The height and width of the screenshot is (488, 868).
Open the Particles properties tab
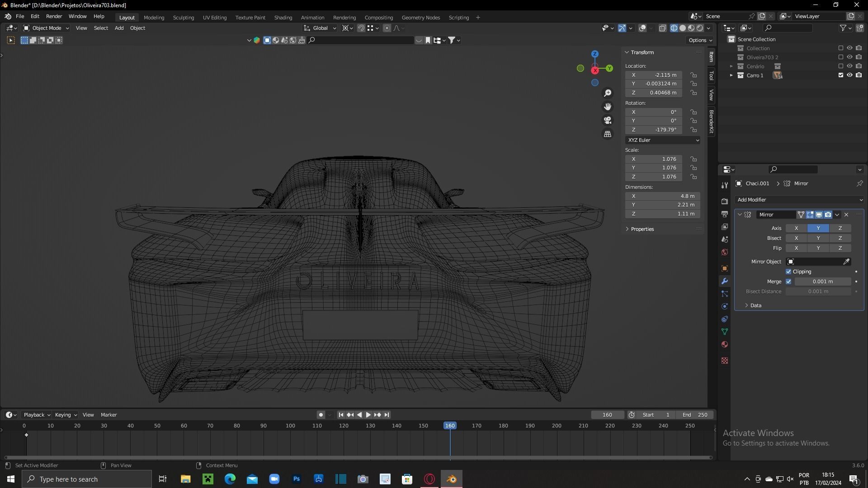point(725,294)
